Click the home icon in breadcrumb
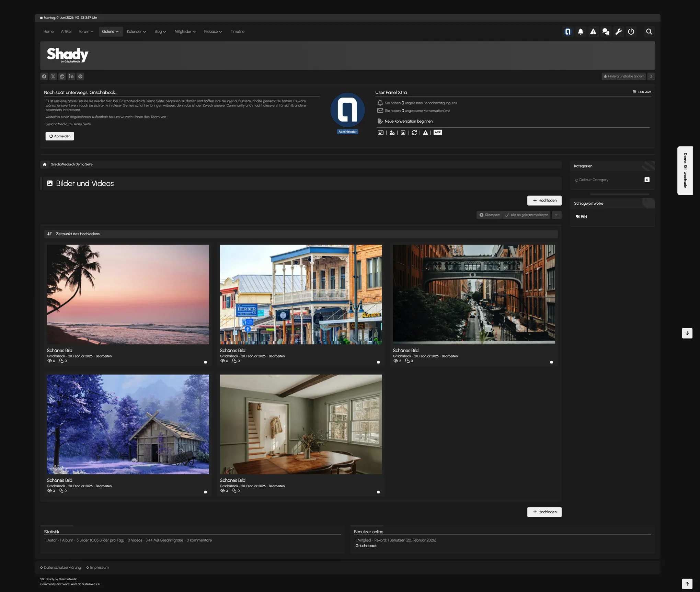The image size is (700, 592). tap(45, 164)
